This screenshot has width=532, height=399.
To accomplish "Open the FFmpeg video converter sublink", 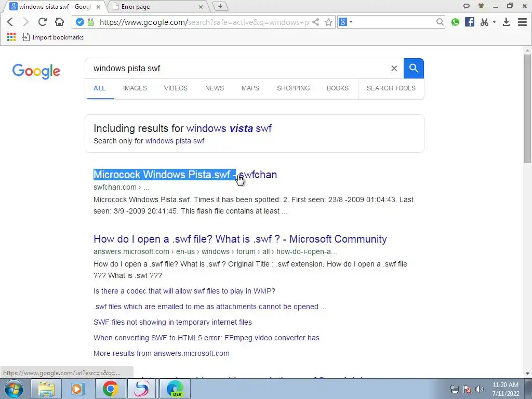I will click(x=206, y=338).
